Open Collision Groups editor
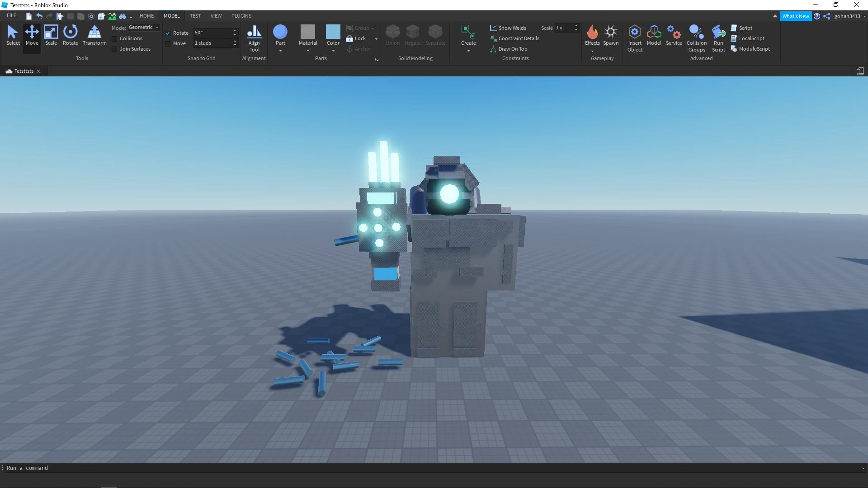Viewport: 868px width, 488px height. click(x=696, y=38)
